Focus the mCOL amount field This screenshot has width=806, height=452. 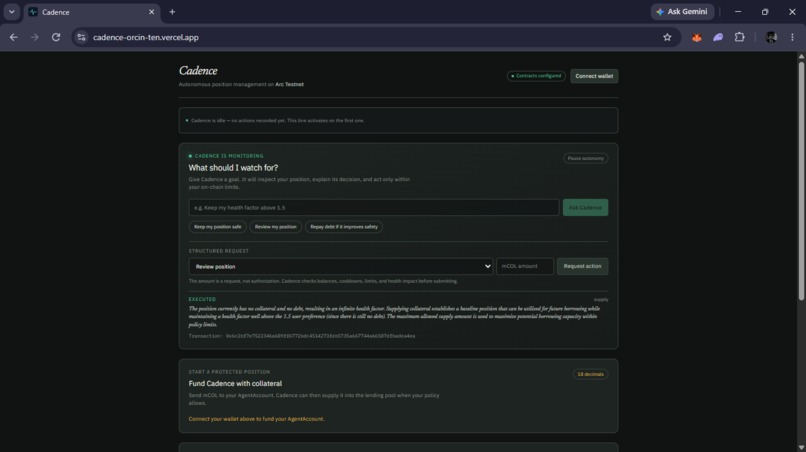525,266
